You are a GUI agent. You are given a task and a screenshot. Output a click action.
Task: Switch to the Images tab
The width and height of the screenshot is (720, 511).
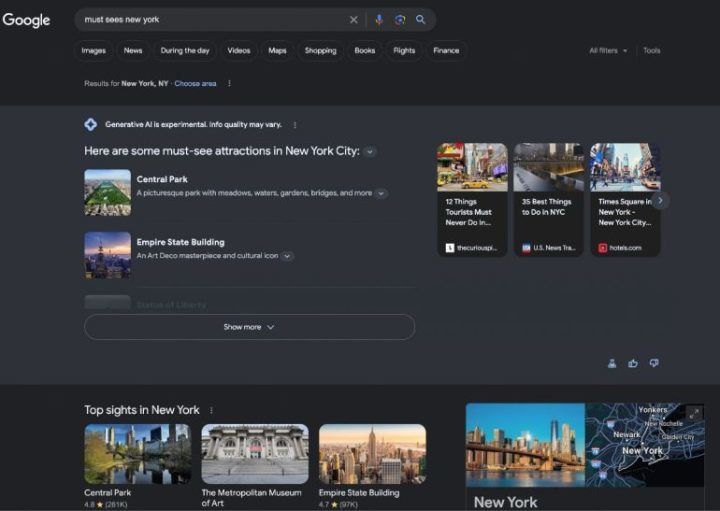[x=94, y=51]
